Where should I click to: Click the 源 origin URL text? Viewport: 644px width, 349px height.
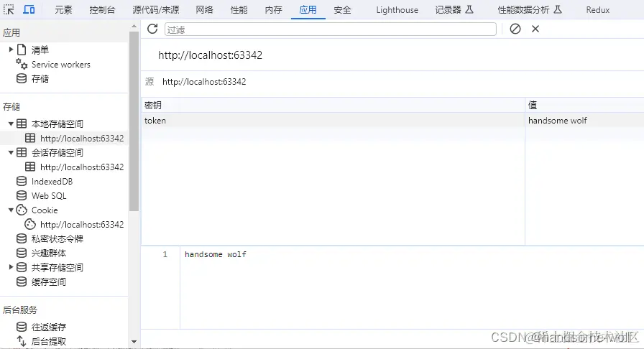pos(204,82)
